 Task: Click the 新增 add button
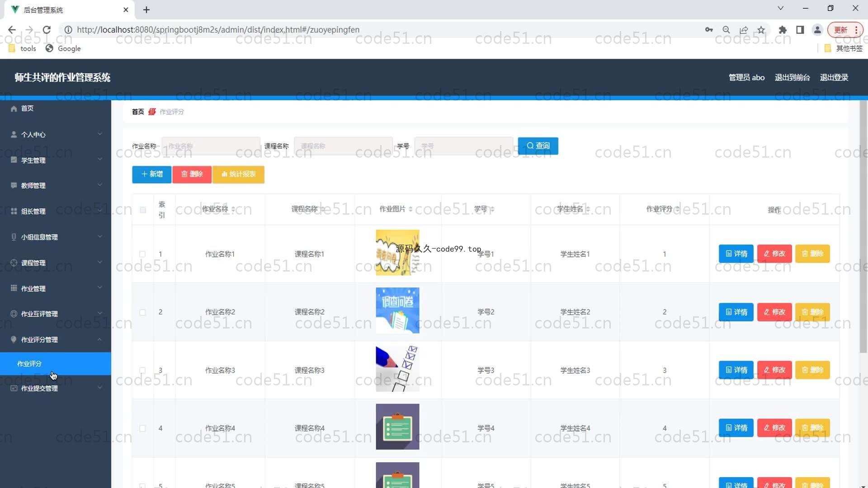pyautogui.click(x=151, y=174)
